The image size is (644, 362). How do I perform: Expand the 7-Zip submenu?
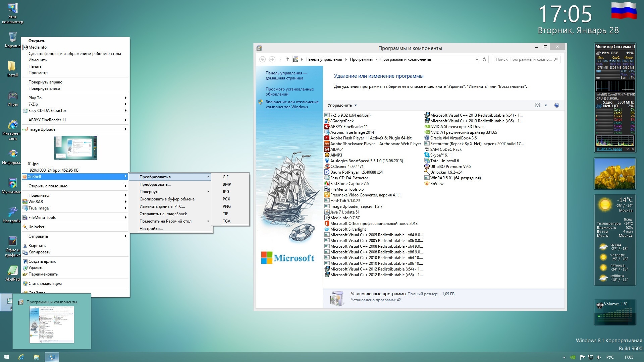coord(75,104)
